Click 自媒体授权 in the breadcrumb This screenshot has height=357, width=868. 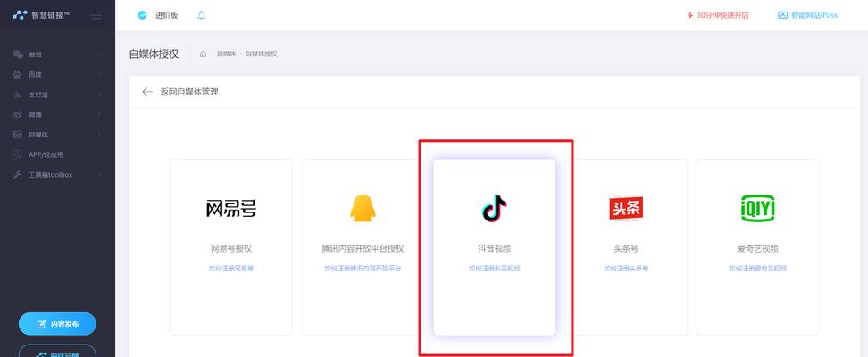tap(262, 54)
